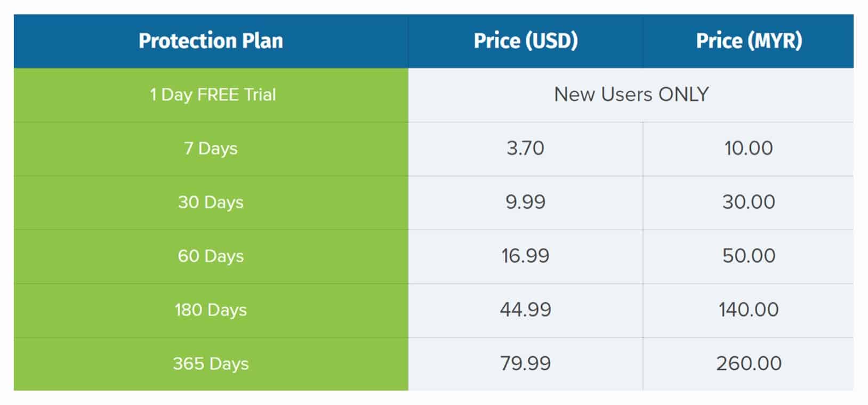Click the 79.99 USD price

(x=526, y=364)
